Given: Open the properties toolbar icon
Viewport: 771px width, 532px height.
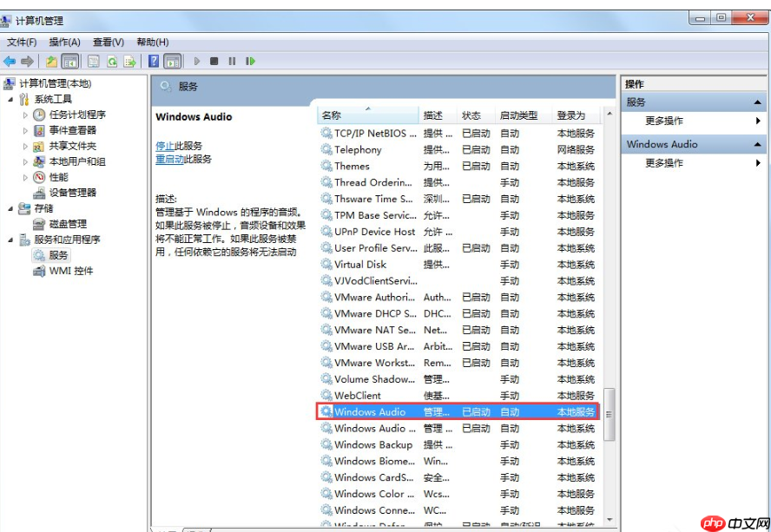Looking at the screenshot, I should (92, 61).
